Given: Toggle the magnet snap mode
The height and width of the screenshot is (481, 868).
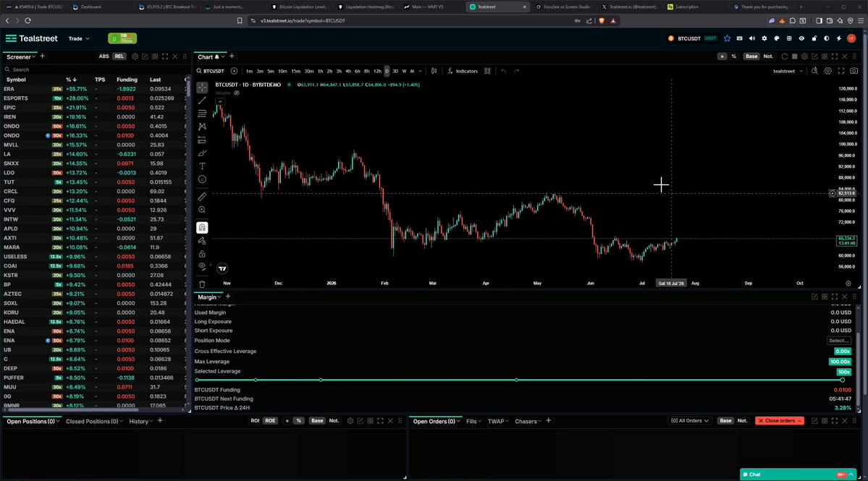Looking at the screenshot, I should point(202,227).
